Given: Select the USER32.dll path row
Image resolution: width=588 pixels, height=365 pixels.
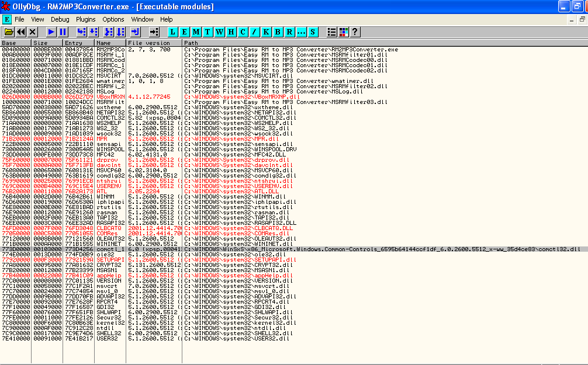Looking at the screenshot, I should [x=237, y=338].
